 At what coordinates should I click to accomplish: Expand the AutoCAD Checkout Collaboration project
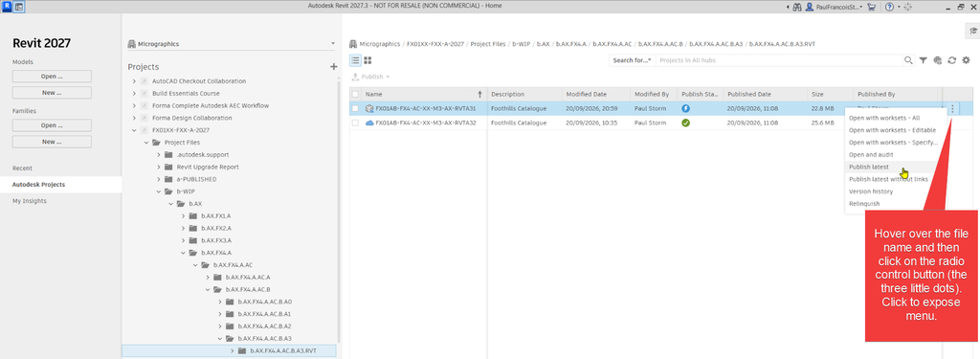point(133,81)
